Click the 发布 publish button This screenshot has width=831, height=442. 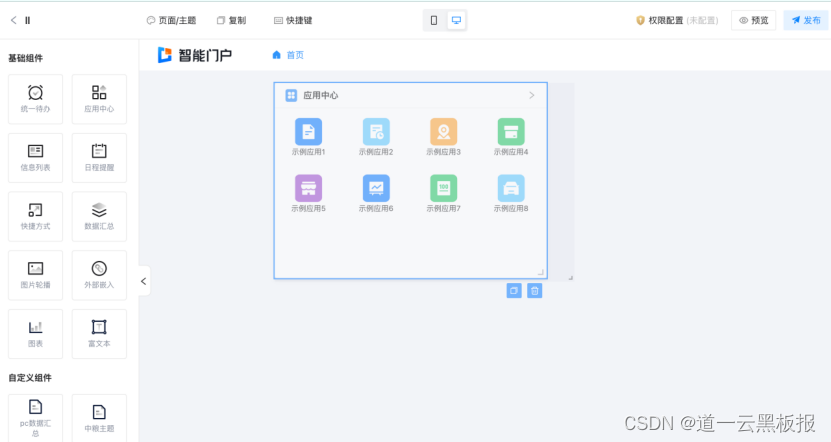[x=806, y=20]
